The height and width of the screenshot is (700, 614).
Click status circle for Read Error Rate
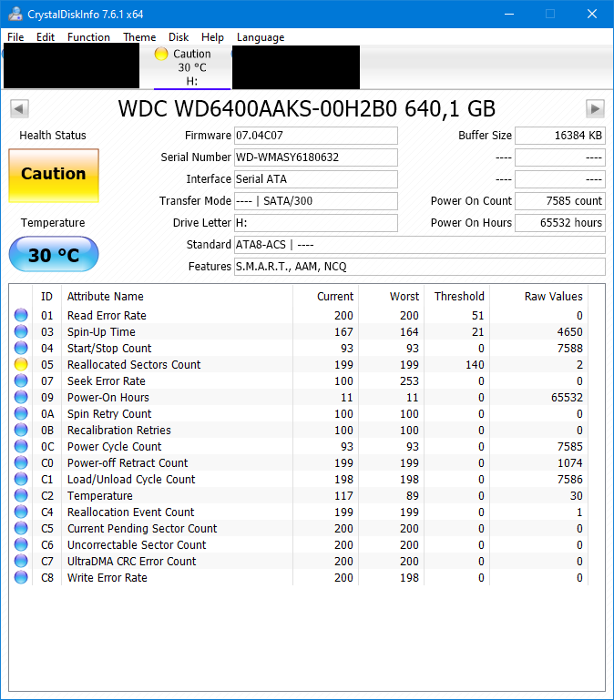point(21,315)
